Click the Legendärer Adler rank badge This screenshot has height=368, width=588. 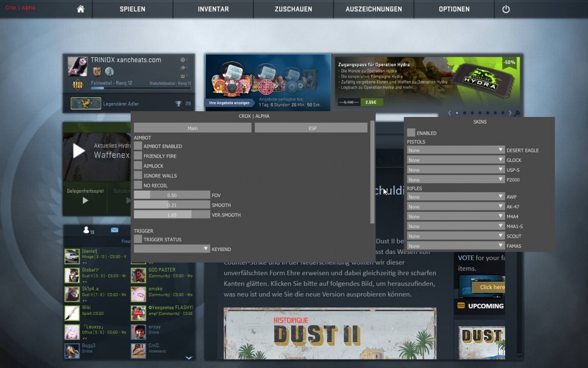click(86, 103)
